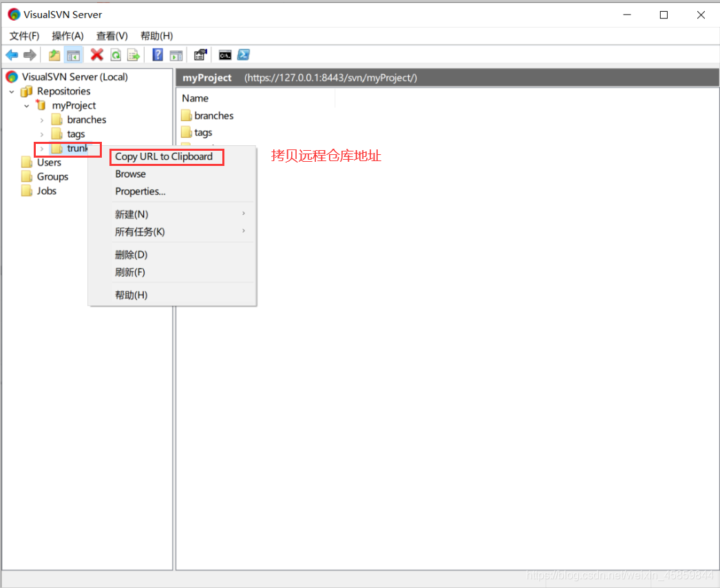Open the Properties icon in toolbar

click(200, 54)
